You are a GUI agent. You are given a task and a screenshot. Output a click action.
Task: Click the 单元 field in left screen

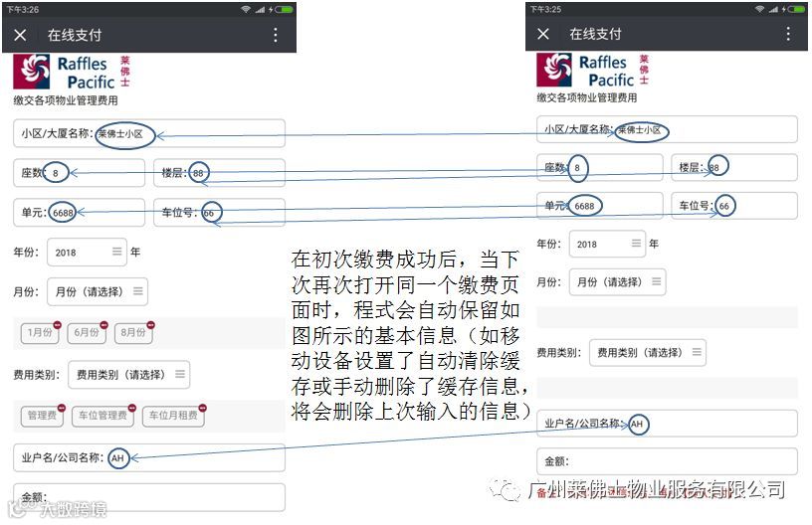tap(80, 213)
